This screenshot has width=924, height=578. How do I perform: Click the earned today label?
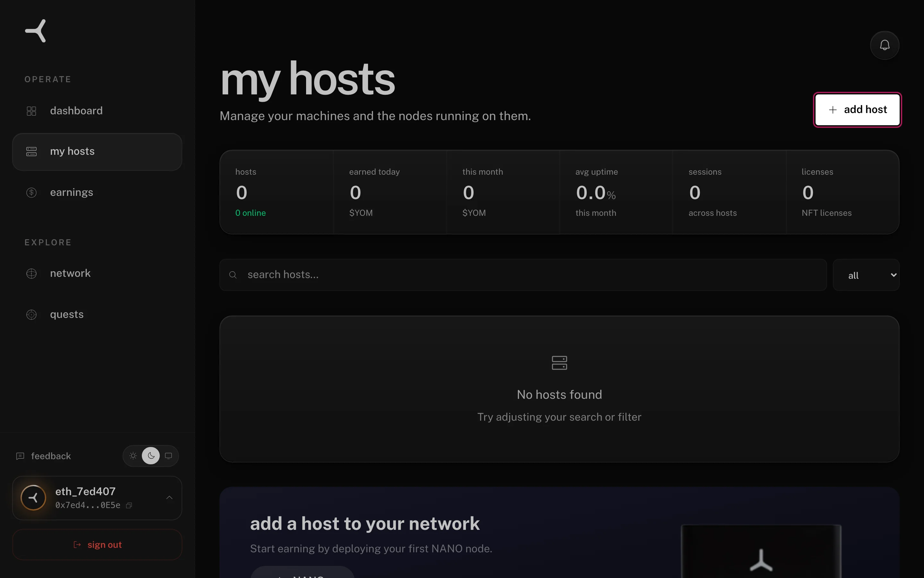point(374,172)
